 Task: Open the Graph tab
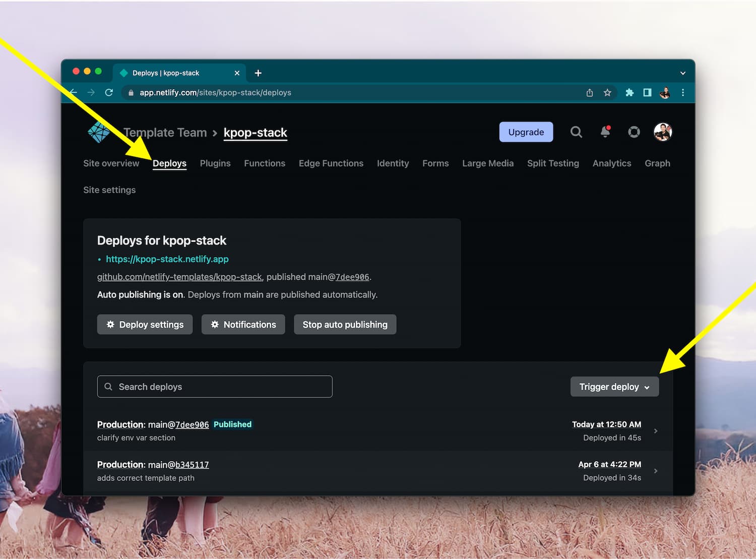click(658, 163)
